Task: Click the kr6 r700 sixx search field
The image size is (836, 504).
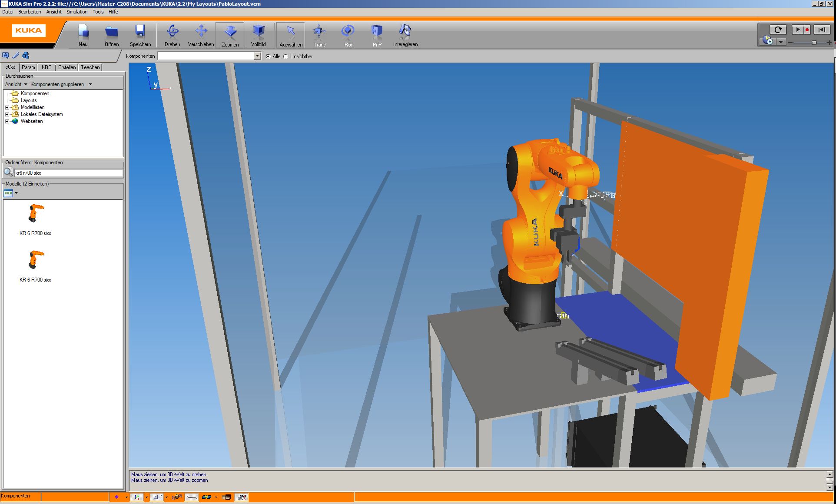Action: click(x=69, y=173)
